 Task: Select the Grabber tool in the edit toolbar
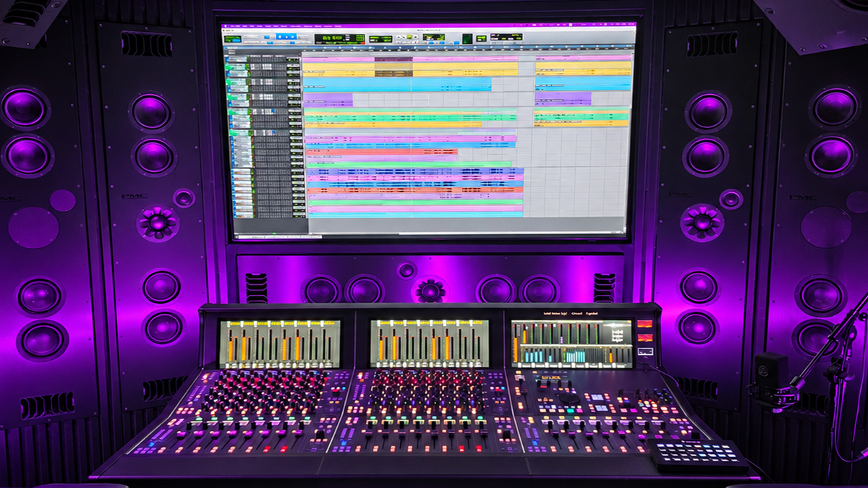[x=292, y=37]
